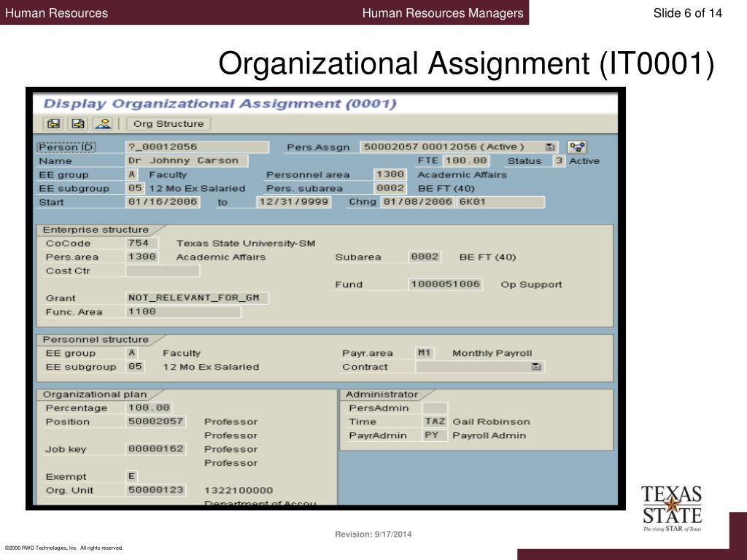Click the 1322100000 org unit text
Screen dimensions: 747x560
(239, 491)
